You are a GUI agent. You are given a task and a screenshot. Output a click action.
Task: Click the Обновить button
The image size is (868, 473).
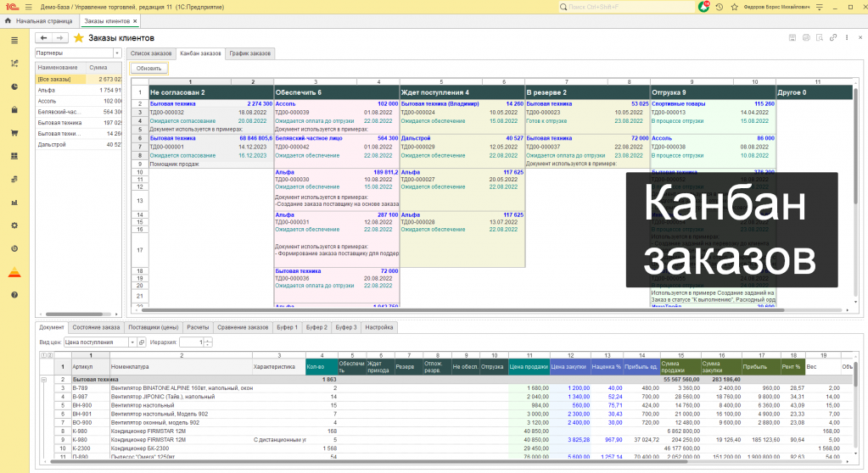[x=149, y=68]
